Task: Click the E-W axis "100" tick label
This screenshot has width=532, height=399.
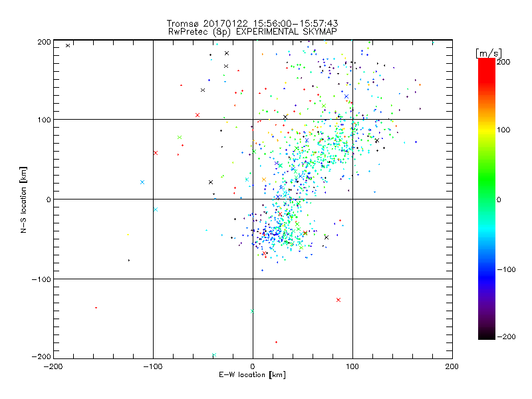Action: 352,366
